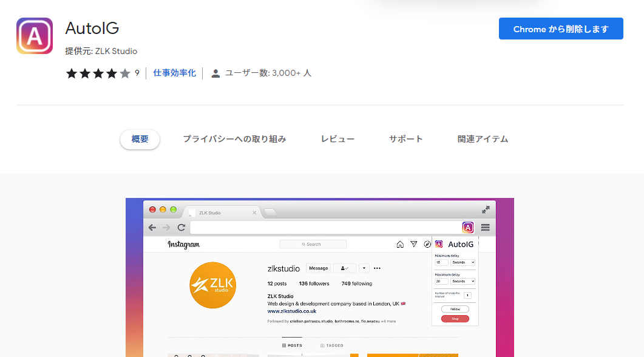Viewport: 644px width, 357px height.
Task: Click the three dots profile options icon
Action: (x=377, y=268)
